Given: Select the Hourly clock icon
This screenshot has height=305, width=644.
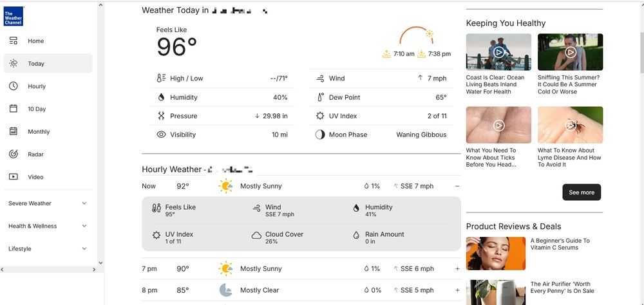Looking at the screenshot, I should click(x=13, y=86).
